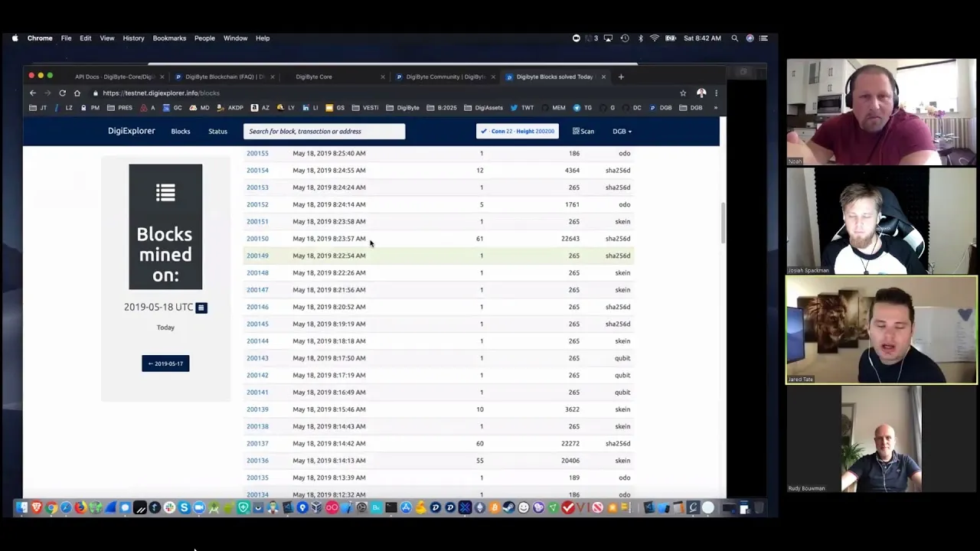Click the 22643 size value

point(570,239)
